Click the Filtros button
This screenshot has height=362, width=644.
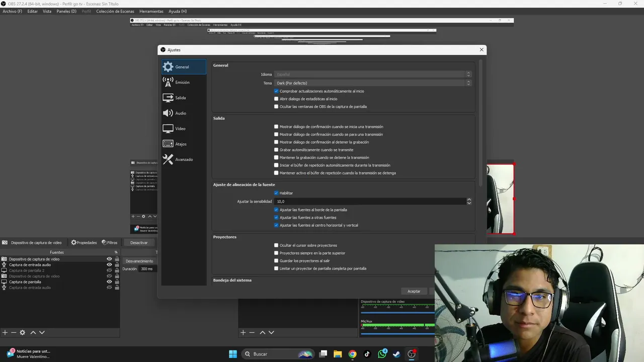(110, 242)
